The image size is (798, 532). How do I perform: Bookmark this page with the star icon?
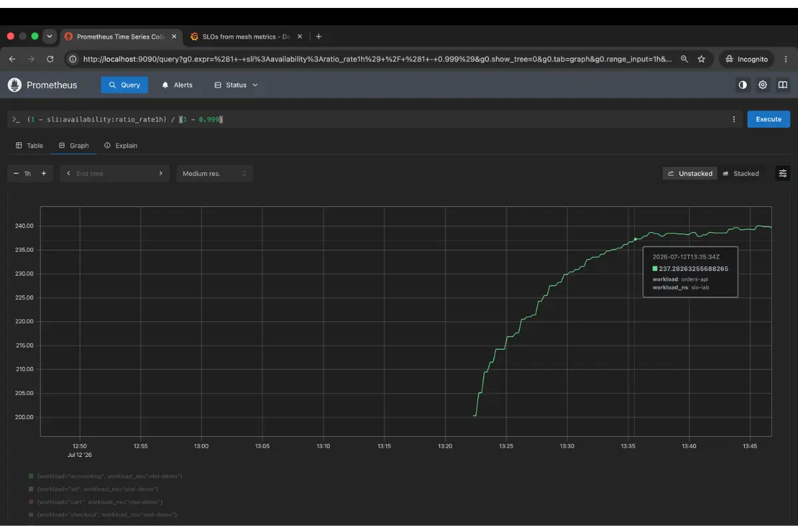(x=701, y=59)
